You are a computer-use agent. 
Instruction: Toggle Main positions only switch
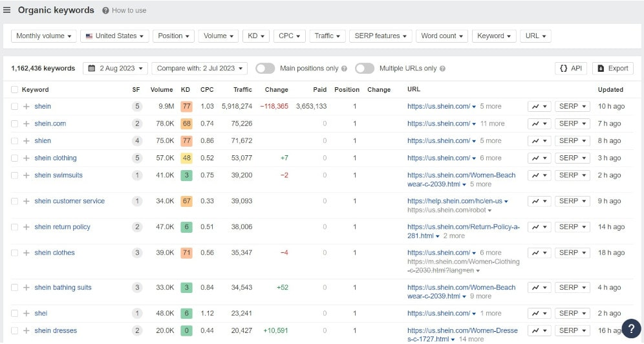point(265,69)
